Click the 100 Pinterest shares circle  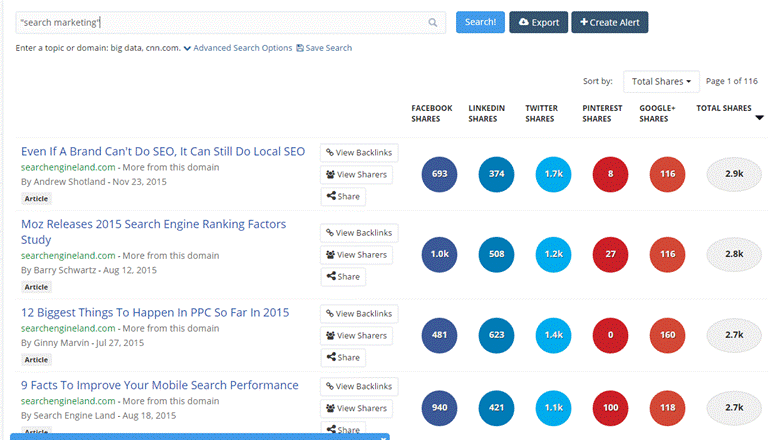coord(610,408)
